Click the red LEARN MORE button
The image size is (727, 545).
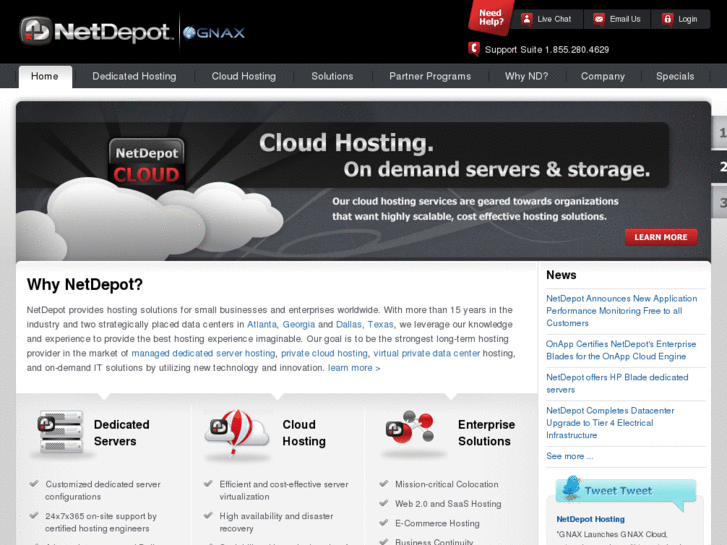click(661, 237)
